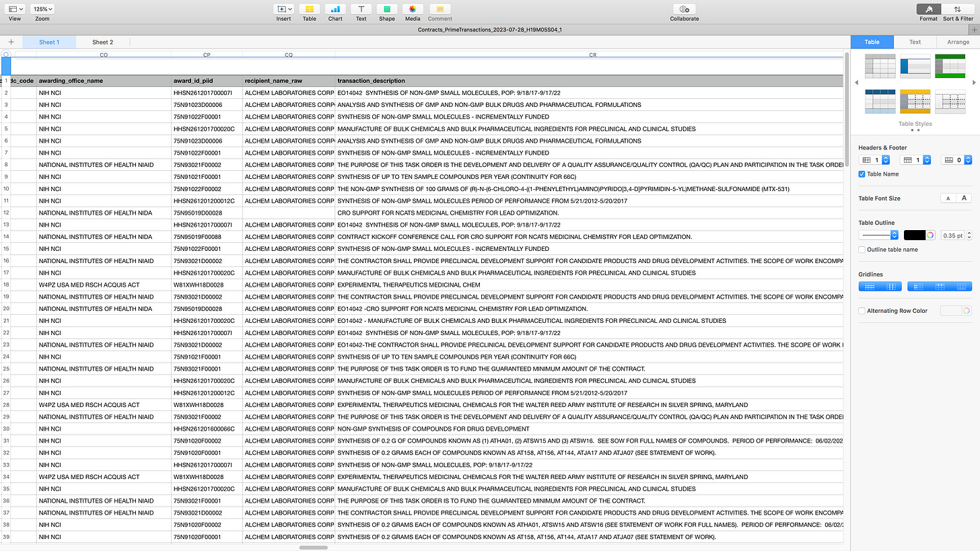
Task: Open the outline color wheel picker
Action: click(x=931, y=235)
